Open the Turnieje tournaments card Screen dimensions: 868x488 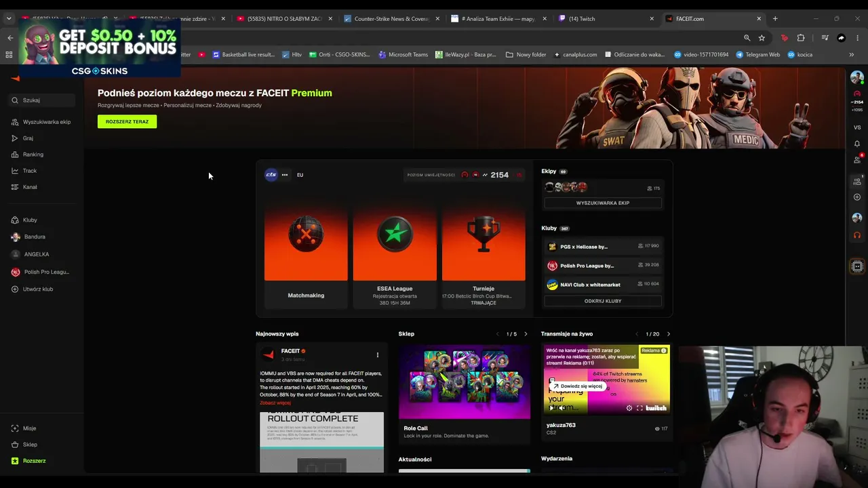(x=484, y=256)
